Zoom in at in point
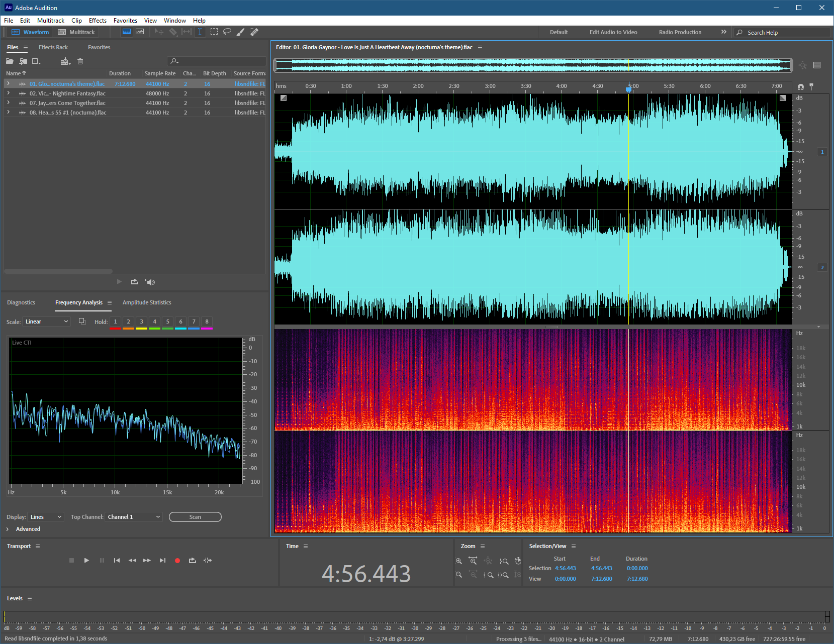 pos(488,575)
